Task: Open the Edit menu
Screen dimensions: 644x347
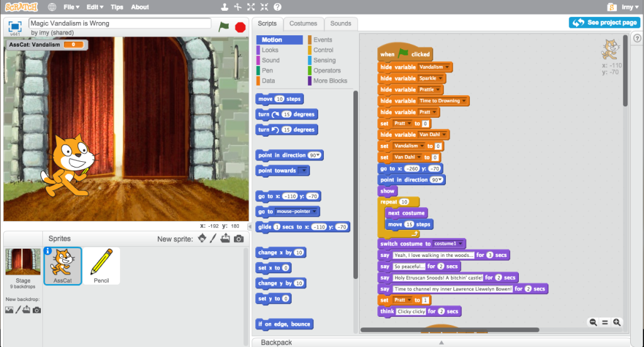Action: click(x=95, y=7)
